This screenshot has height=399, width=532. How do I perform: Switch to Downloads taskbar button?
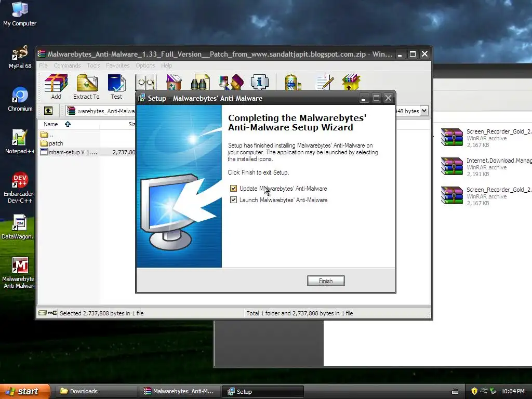pos(95,391)
